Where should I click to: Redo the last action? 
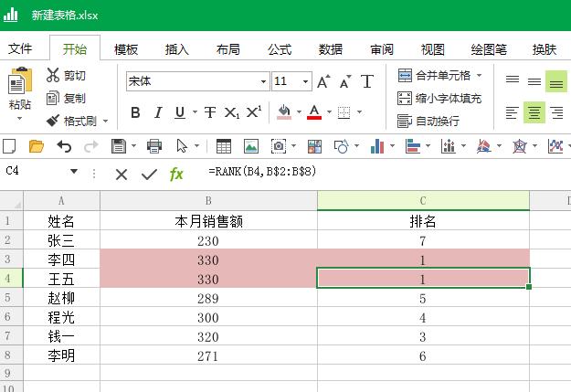pyautogui.click(x=91, y=146)
